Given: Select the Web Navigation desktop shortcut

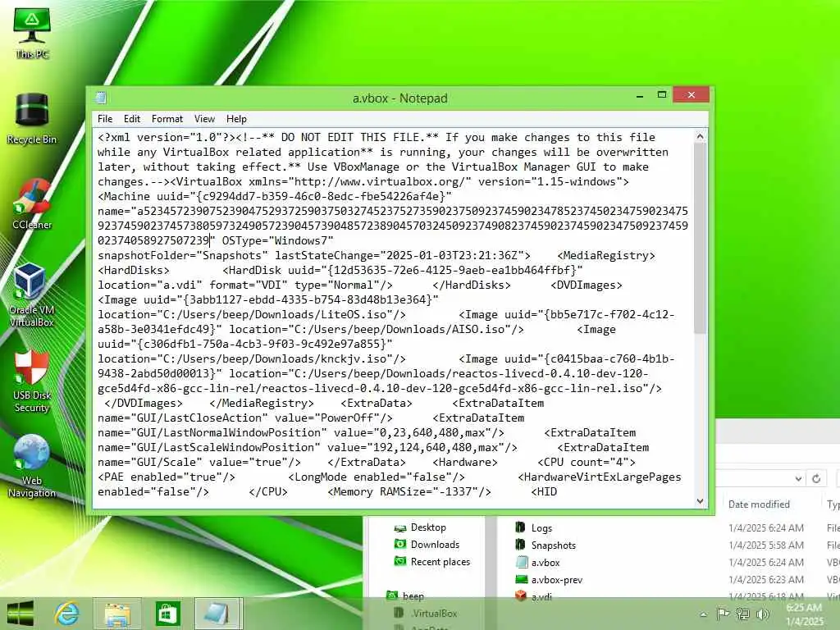Looking at the screenshot, I should coord(32,467).
